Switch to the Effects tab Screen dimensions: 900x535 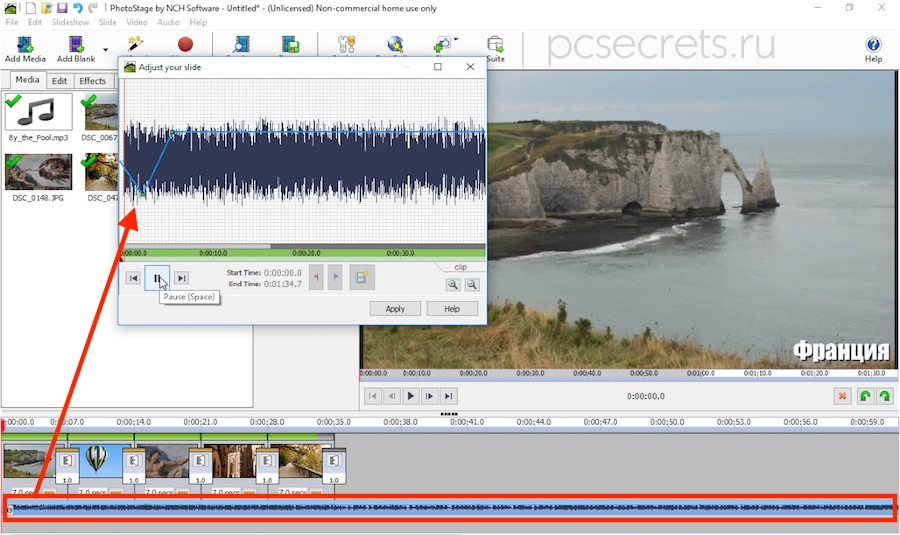pos(92,81)
